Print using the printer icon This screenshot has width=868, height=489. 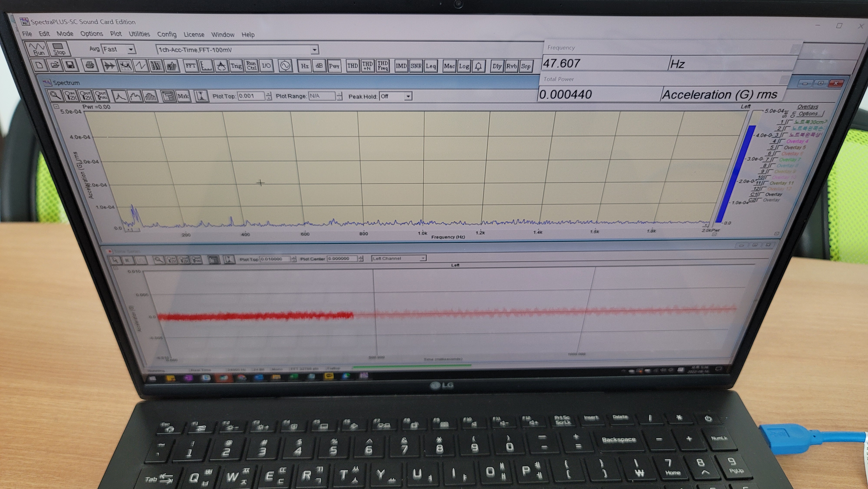tap(90, 65)
